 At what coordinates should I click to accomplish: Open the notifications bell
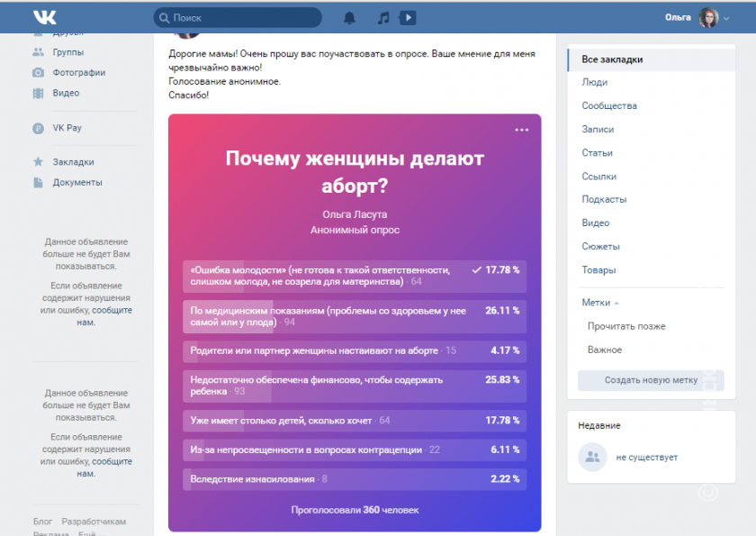350,17
